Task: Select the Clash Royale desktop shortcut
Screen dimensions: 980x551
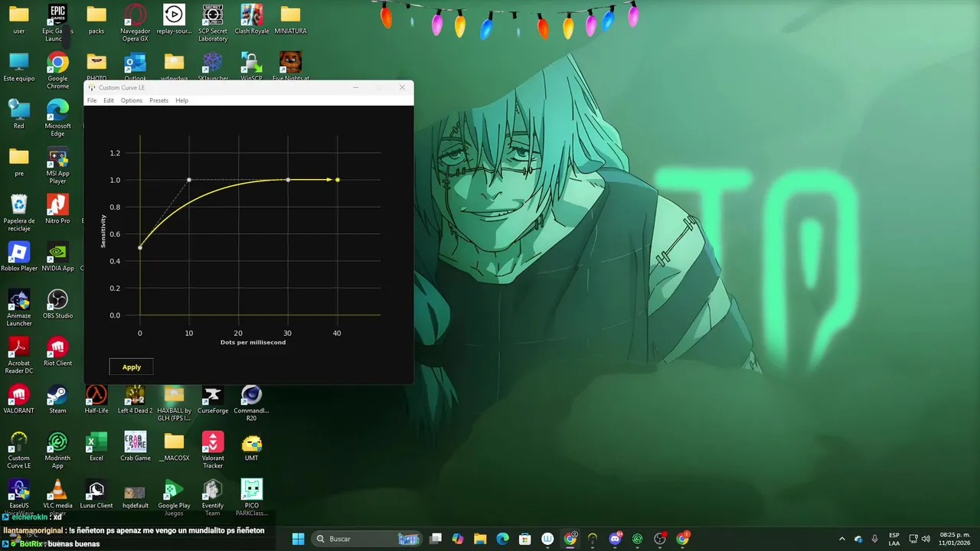Action: pos(252,20)
